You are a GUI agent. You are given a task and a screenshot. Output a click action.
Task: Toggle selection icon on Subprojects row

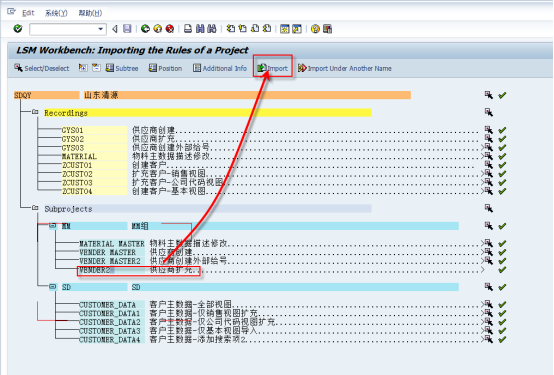coord(489,208)
